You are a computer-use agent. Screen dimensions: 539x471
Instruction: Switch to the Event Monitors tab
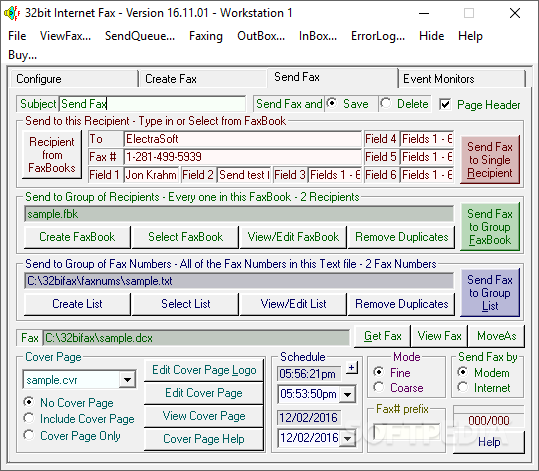[x=462, y=79]
